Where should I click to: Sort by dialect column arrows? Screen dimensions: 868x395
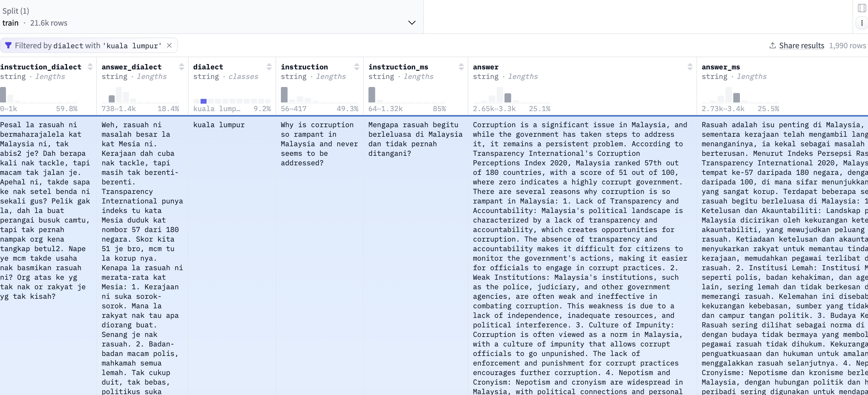pos(269,67)
